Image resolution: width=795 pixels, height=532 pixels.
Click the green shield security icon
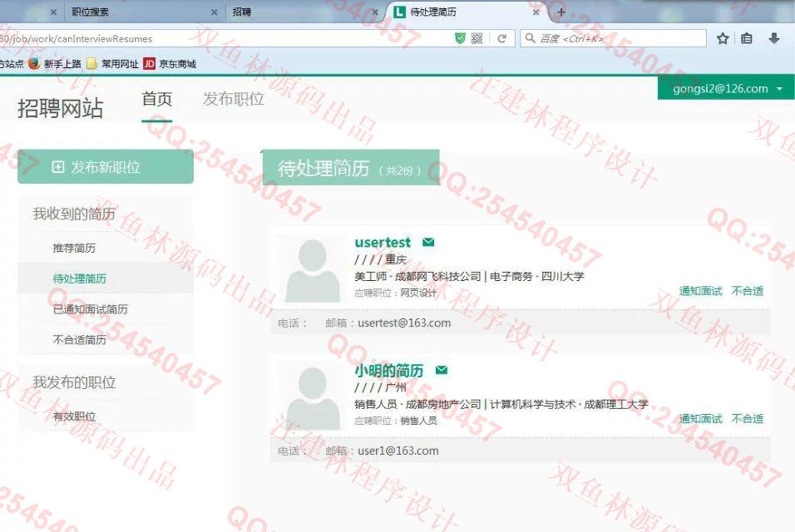[460, 38]
